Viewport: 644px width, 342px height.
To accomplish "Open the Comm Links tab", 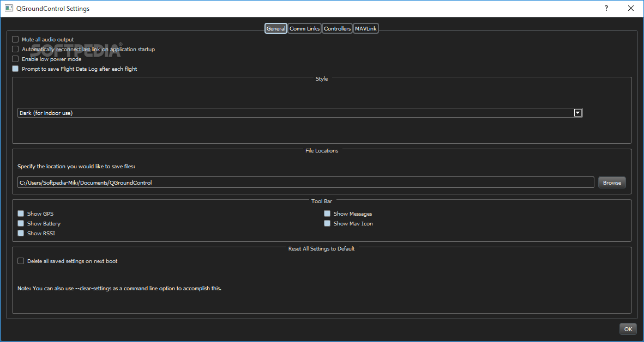I will 304,29.
